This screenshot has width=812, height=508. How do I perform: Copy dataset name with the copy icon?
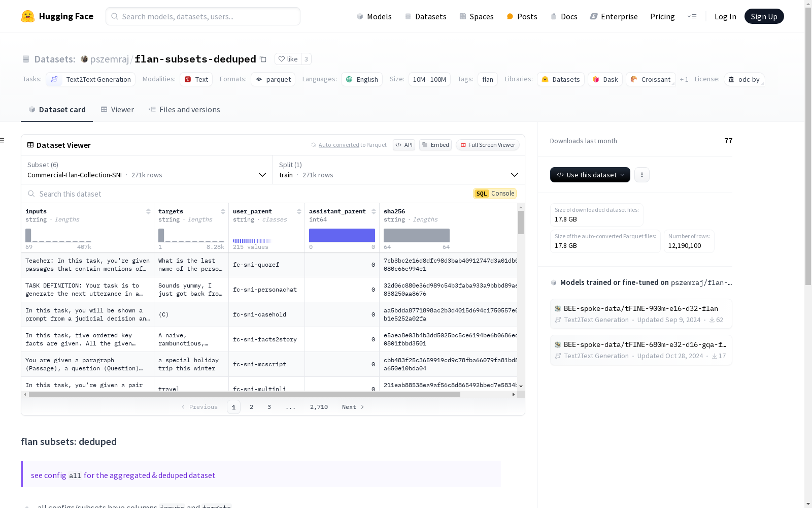point(263,59)
